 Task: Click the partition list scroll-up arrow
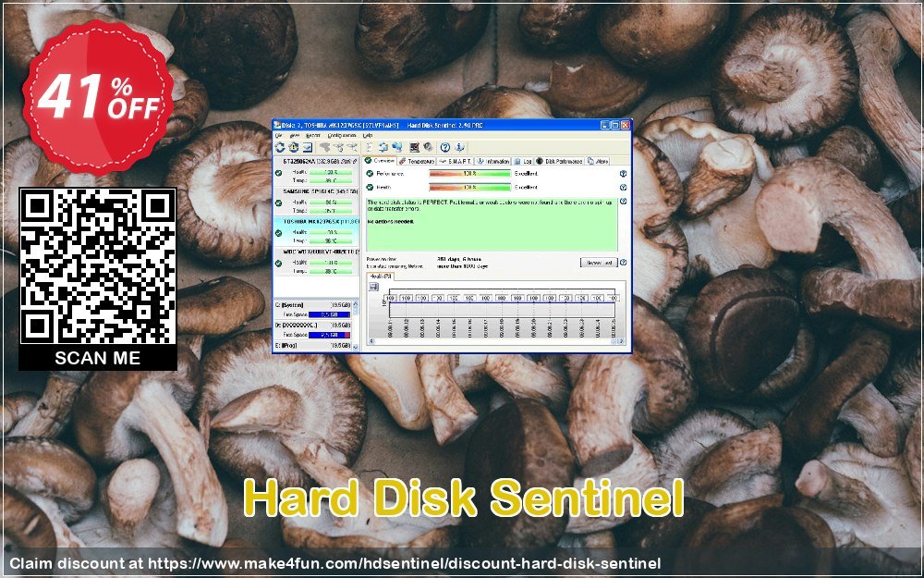pyautogui.click(x=356, y=303)
